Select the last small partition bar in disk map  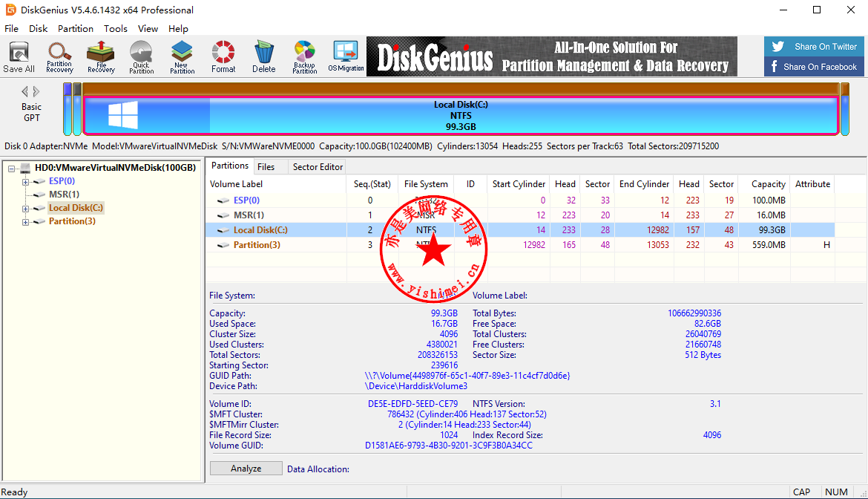click(x=845, y=109)
